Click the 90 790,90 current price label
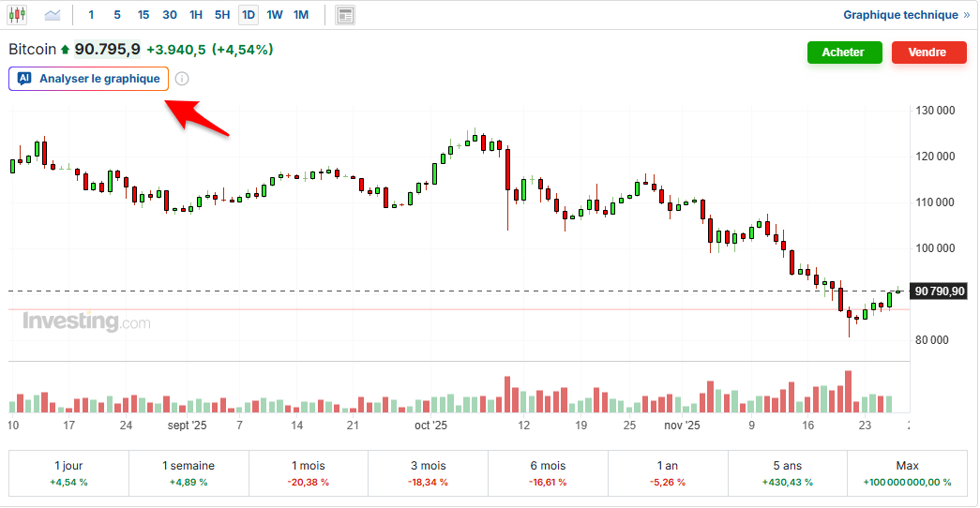 (940, 291)
